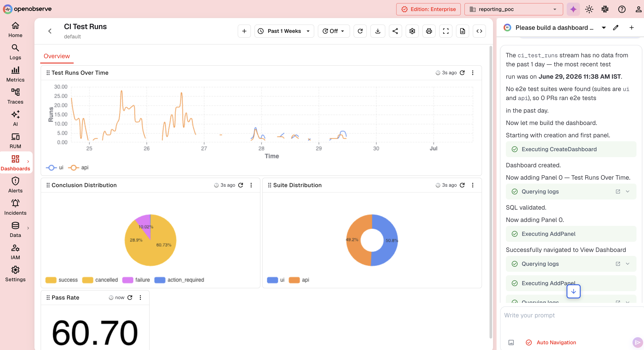Screen dimensions: 644x350
Task: Select the Overview tab
Action: tap(57, 56)
